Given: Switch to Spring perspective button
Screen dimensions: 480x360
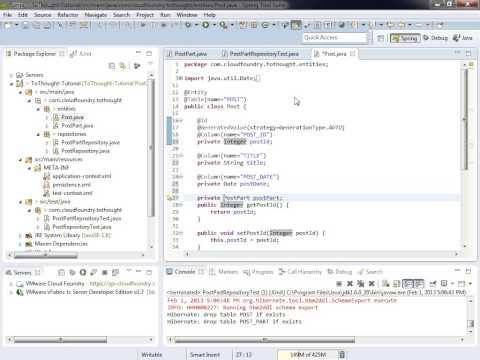Looking at the screenshot, I should (405, 38).
